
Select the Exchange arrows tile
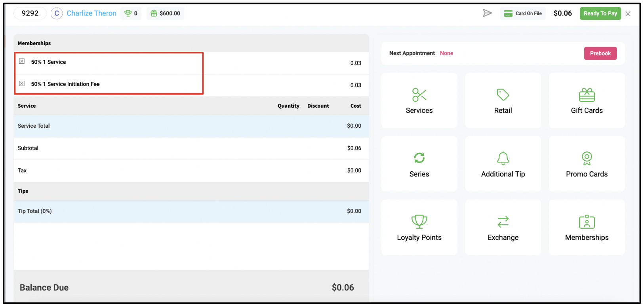(x=503, y=227)
